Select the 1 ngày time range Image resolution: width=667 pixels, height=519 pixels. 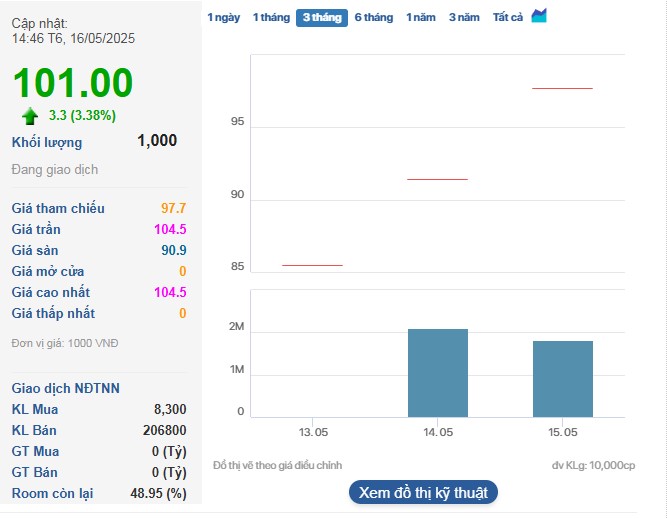point(223,17)
